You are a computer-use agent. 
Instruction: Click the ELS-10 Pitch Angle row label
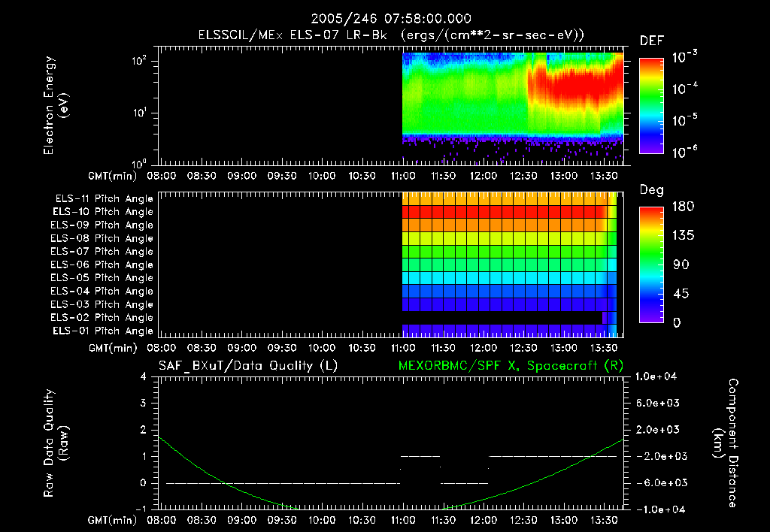pyautogui.click(x=103, y=212)
